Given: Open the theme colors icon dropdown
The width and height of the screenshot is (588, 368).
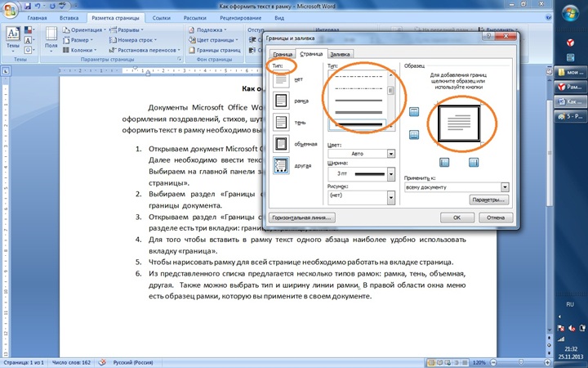Looking at the screenshot, I should point(29,29).
